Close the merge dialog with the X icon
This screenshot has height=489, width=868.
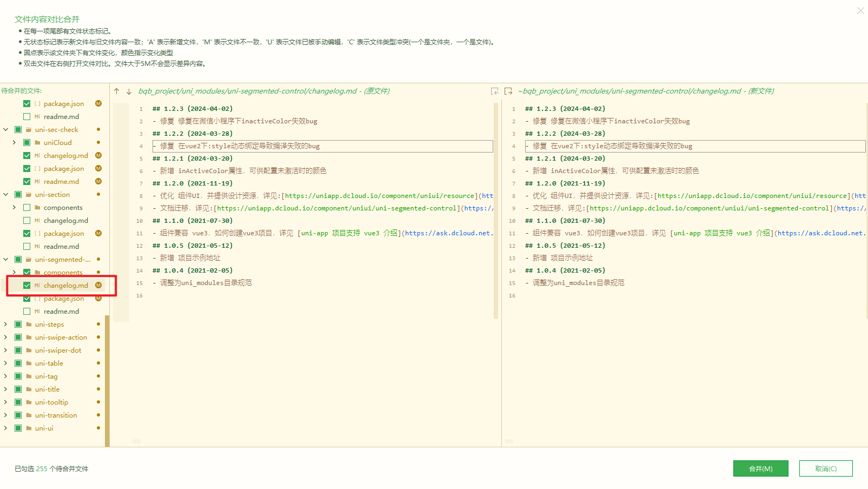(860, 11)
